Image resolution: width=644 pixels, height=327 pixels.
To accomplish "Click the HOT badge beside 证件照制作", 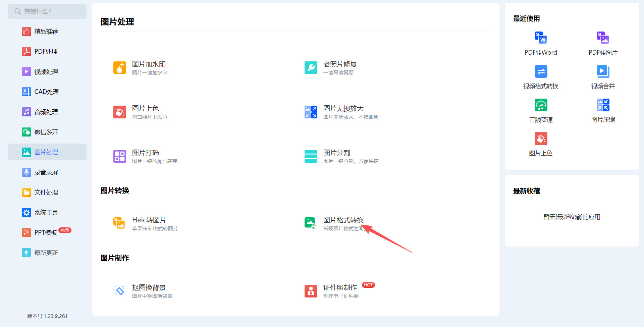I will point(368,285).
